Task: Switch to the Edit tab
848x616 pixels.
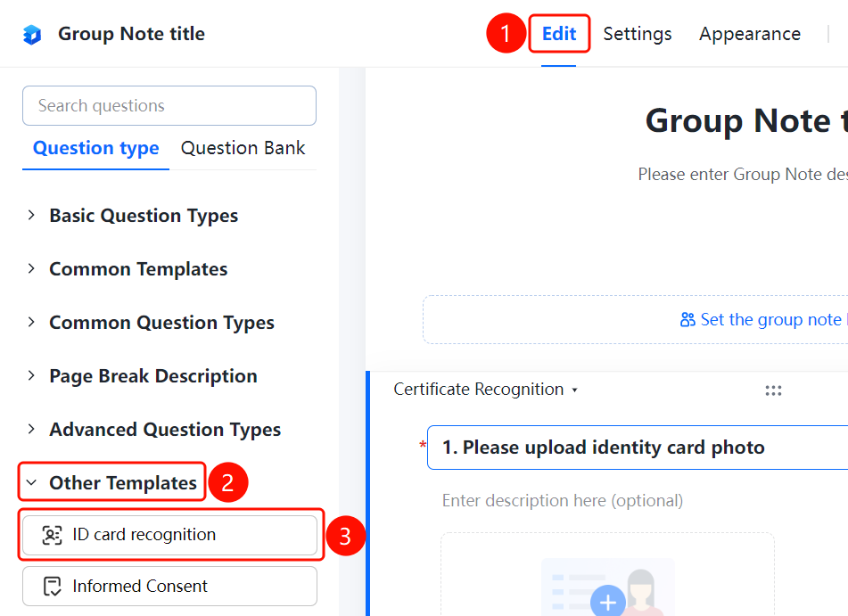Action: point(559,34)
